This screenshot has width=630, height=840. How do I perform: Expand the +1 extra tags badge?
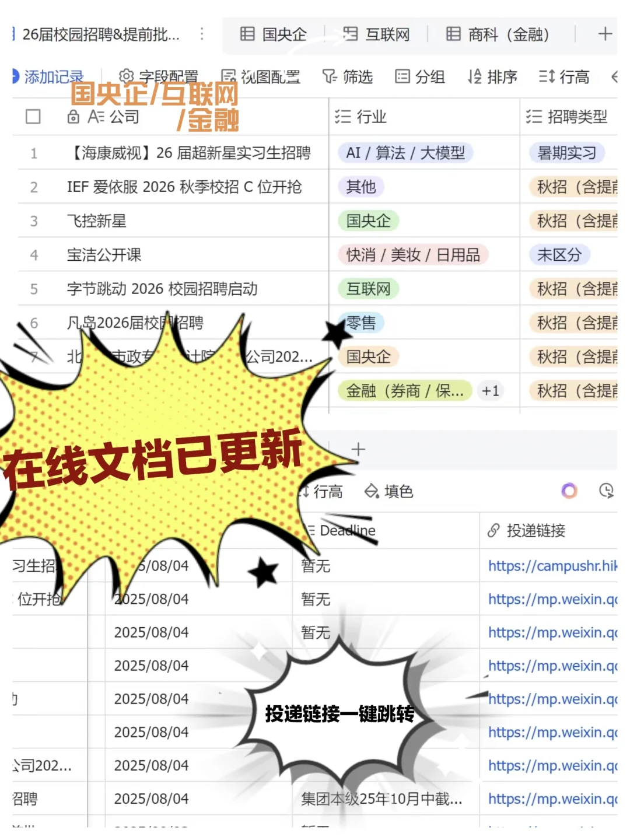point(491,391)
